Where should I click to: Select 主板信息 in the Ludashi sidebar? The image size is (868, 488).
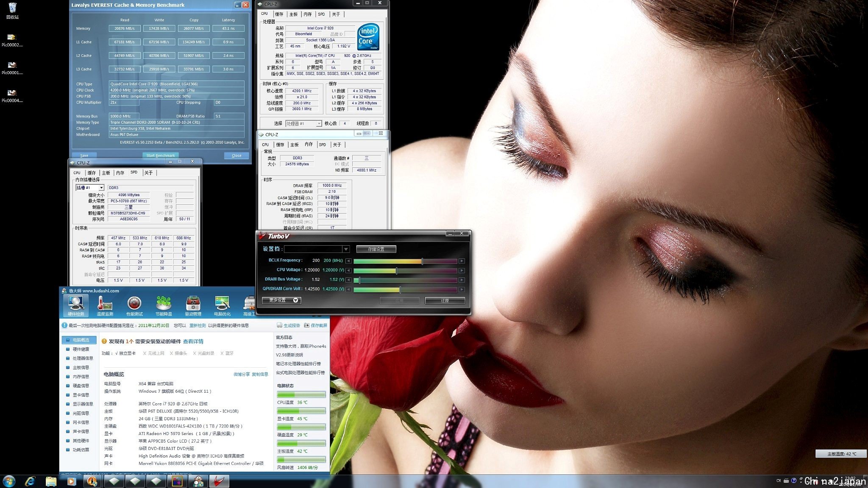(81, 368)
